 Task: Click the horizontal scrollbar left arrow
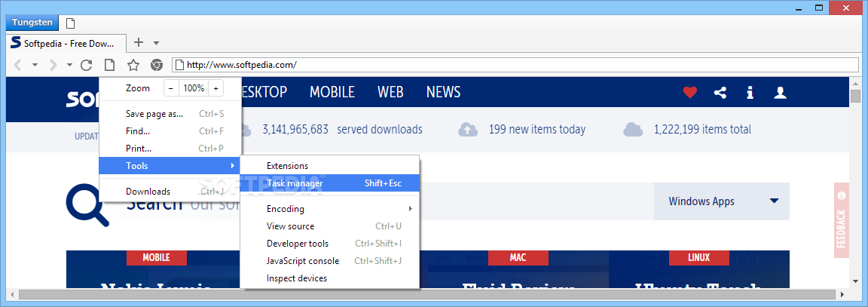coord(11,294)
